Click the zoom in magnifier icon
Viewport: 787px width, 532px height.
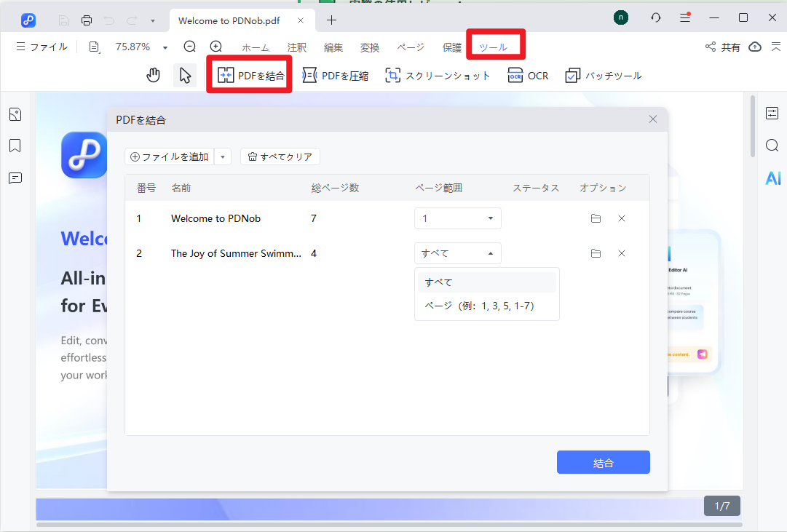click(x=215, y=46)
